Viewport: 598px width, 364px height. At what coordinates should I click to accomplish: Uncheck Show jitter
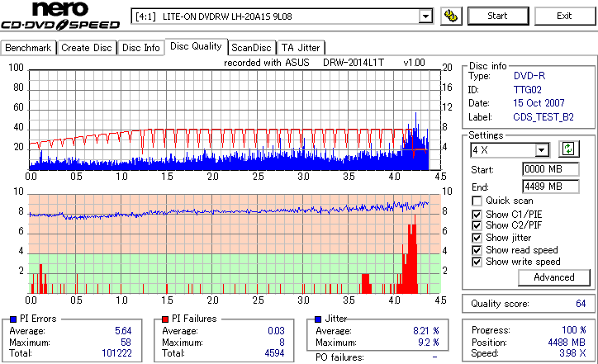coord(477,238)
